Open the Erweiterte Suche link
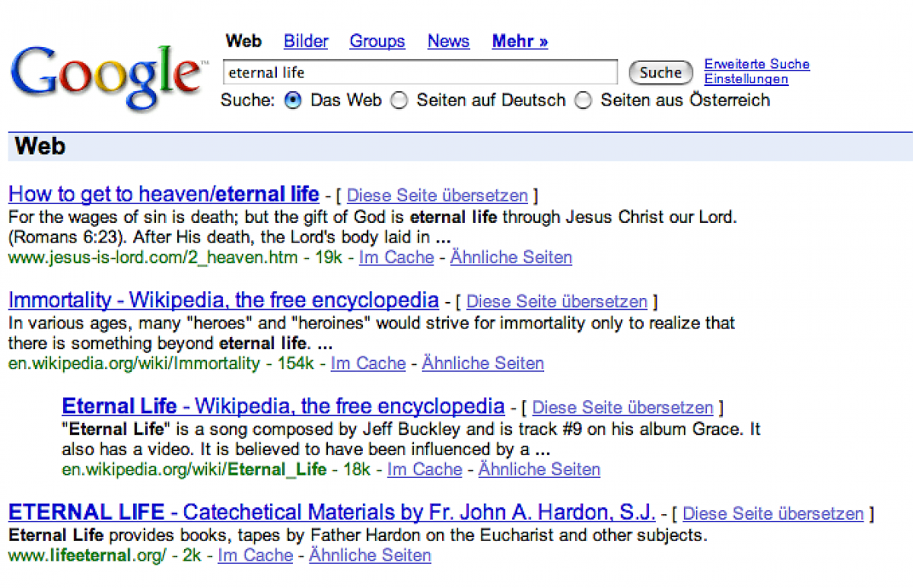Image resolution: width=913 pixels, height=588 pixels. point(756,64)
